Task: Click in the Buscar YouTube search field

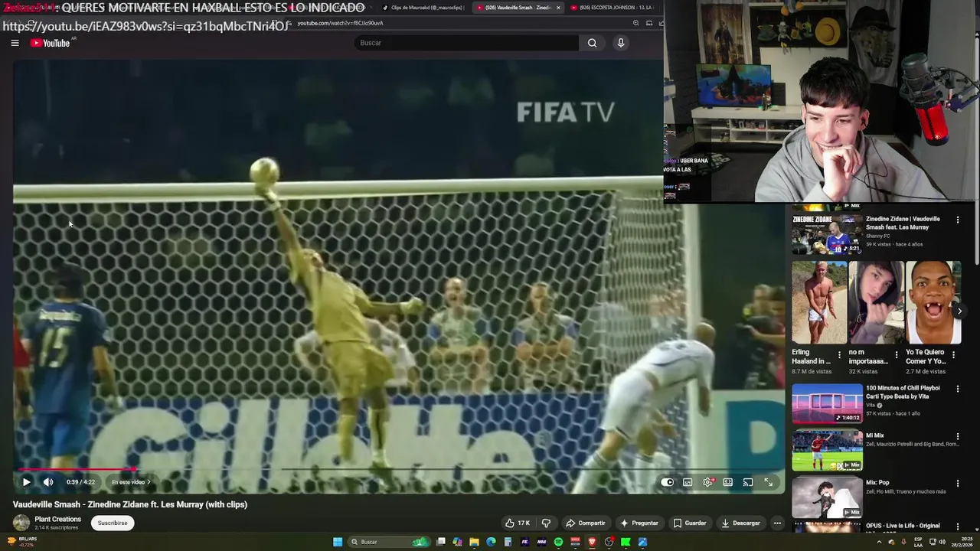Action: [467, 43]
